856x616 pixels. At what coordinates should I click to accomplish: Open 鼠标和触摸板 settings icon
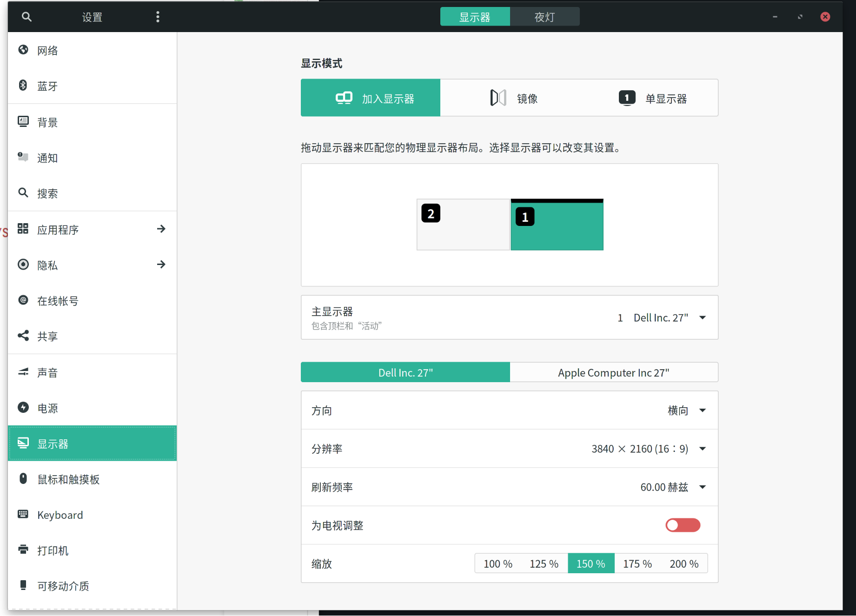[x=24, y=479]
